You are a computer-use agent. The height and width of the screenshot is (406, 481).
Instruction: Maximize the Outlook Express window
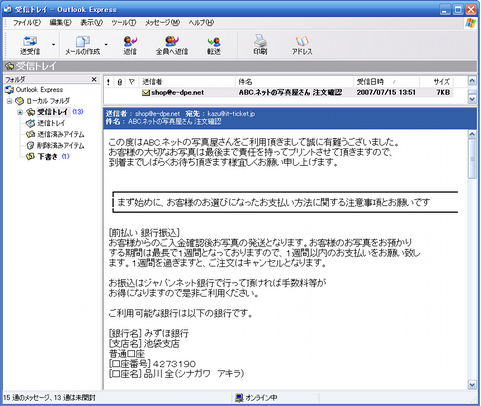[x=458, y=10]
